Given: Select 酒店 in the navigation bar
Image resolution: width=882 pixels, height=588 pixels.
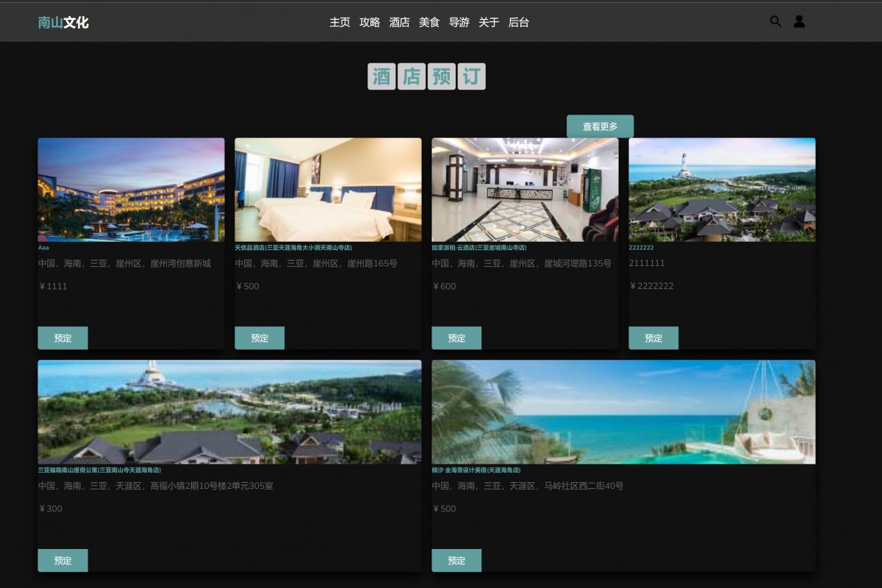Looking at the screenshot, I should tap(399, 22).
